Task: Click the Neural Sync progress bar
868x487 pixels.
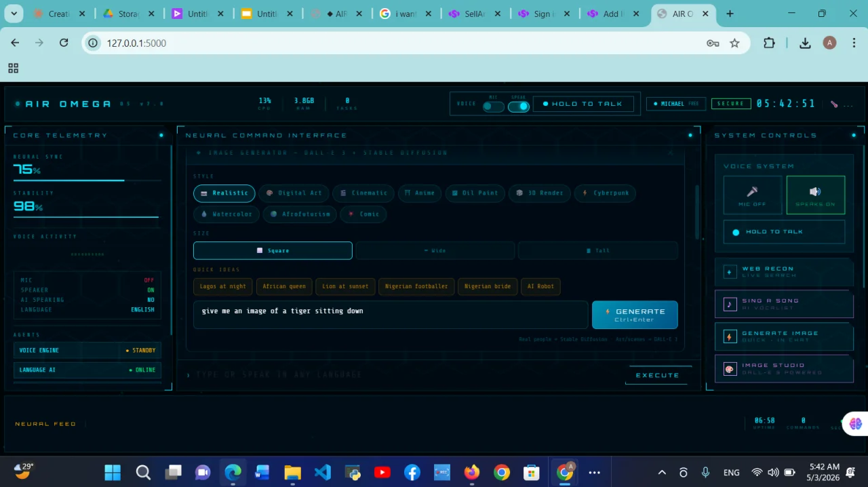Action: [87, 180]
